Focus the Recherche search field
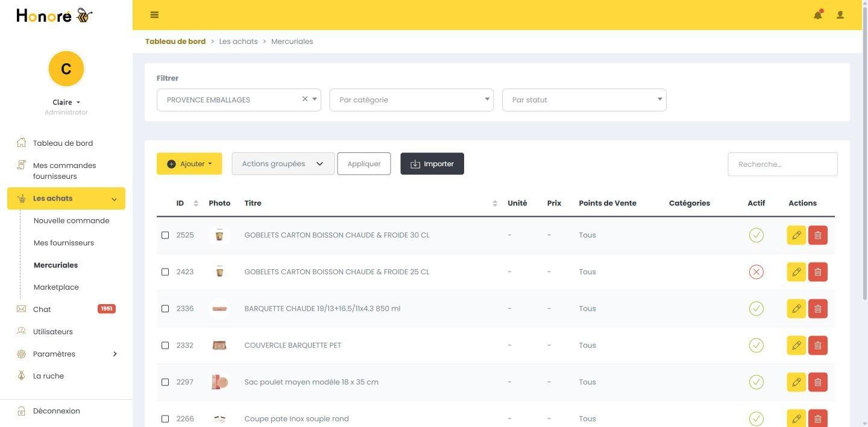Viewport: 868px width, 427px height. [x=782, y=164]
